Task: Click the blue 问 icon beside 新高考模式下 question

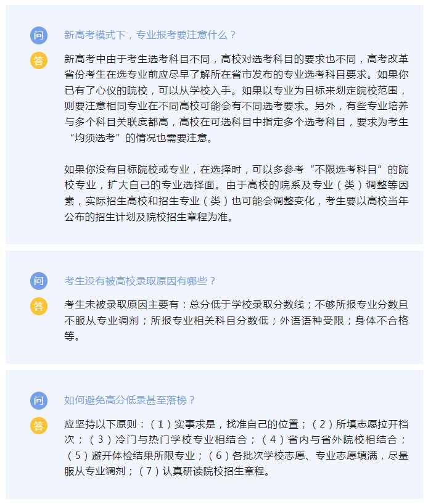Action: (x=39, y=35)
